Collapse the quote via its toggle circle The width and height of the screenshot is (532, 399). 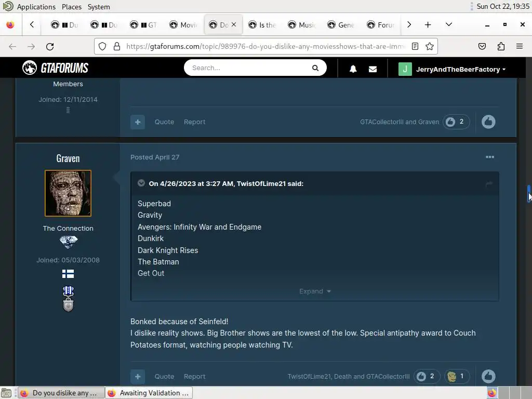point(141,183)
